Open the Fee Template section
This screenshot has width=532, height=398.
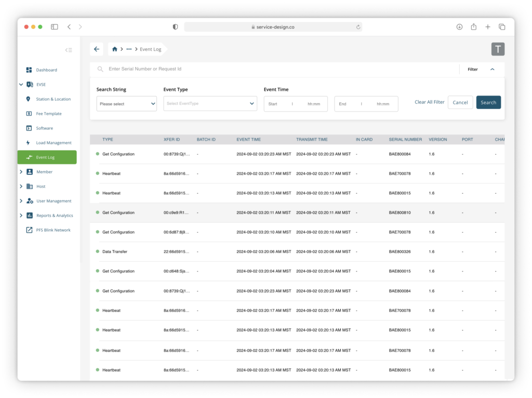(29, 113)
